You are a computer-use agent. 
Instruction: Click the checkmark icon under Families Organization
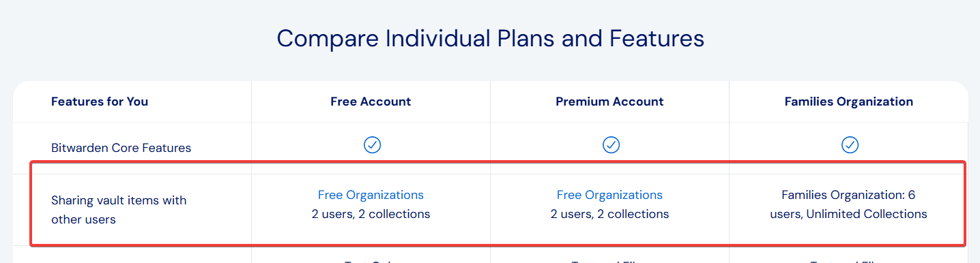click(850, 144)
